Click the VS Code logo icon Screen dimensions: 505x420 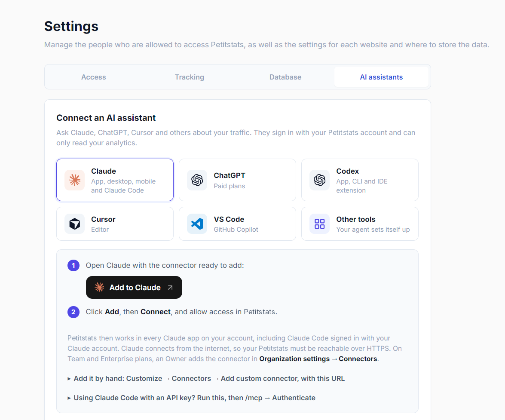coord(197,224)
